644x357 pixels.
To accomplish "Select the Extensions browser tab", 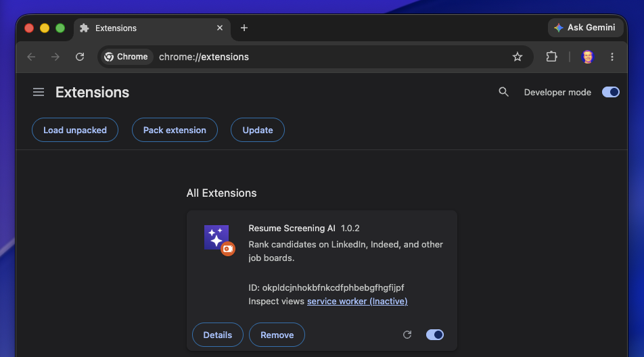I will (152, 28).
